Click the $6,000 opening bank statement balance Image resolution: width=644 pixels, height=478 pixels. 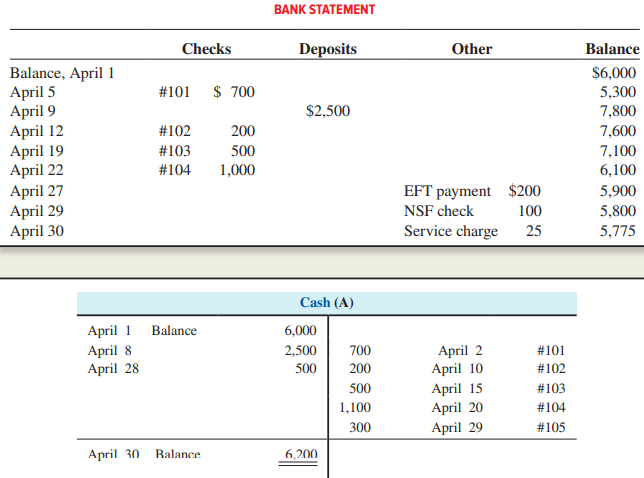(614, 72)
